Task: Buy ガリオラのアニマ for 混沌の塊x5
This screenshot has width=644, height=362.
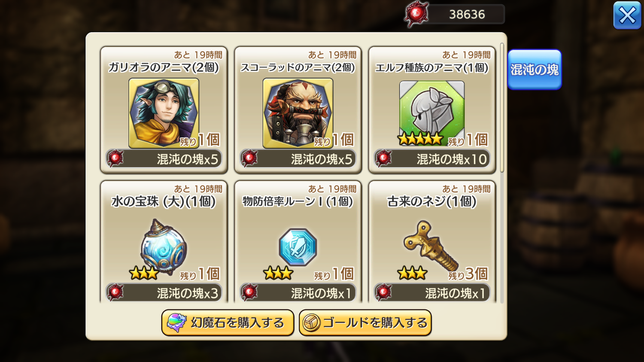Action: click(x=164, y=159)
